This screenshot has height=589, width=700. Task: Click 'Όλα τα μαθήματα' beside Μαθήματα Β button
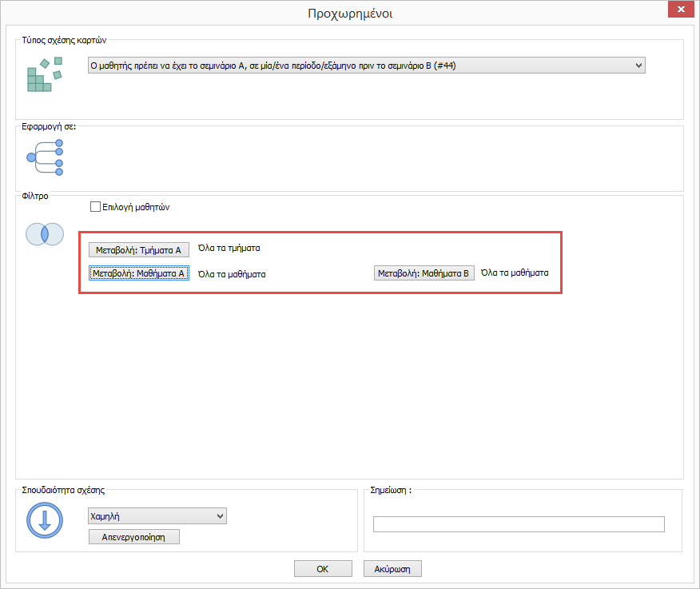[514, 273]
